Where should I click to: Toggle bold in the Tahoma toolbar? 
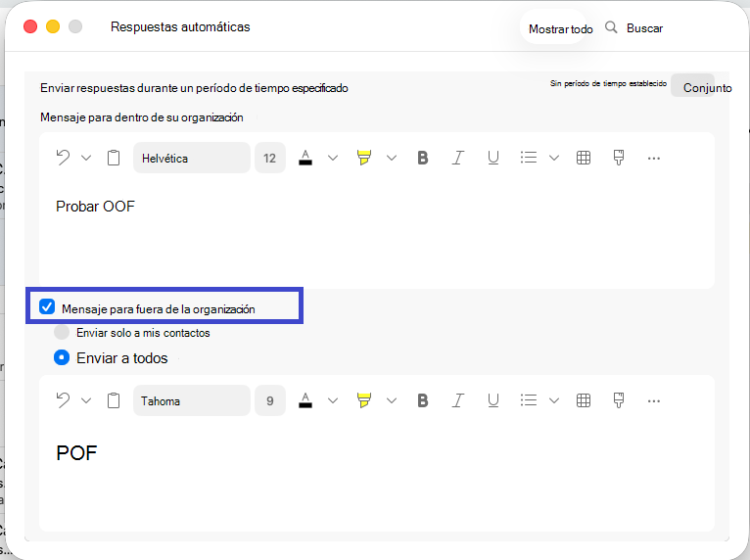pyautogui.click(x=423, y=400)
